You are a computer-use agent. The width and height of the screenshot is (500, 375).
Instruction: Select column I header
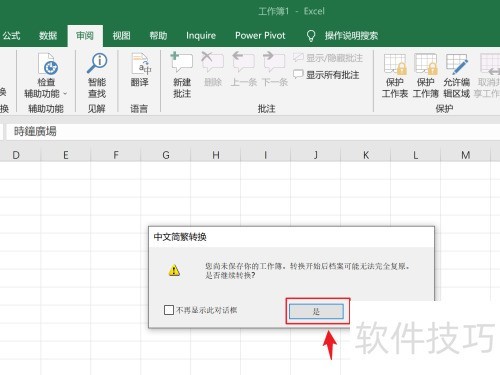[x=266, y=155]
